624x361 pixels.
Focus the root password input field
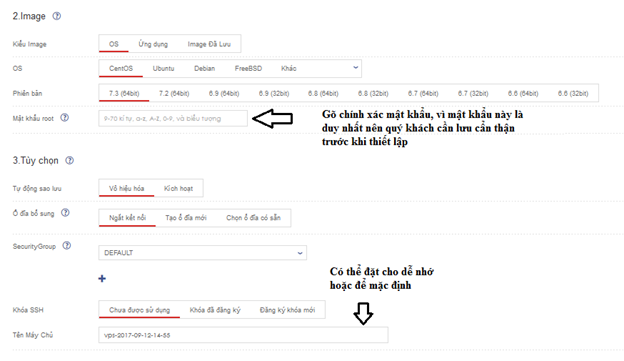[x=173, y=118]
